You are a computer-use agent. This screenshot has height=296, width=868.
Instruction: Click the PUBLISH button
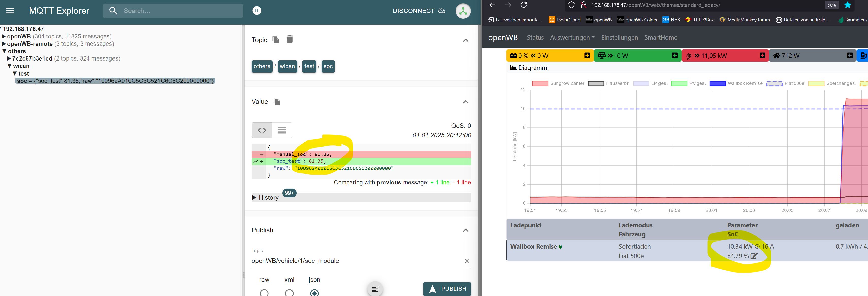click(447, 289)
